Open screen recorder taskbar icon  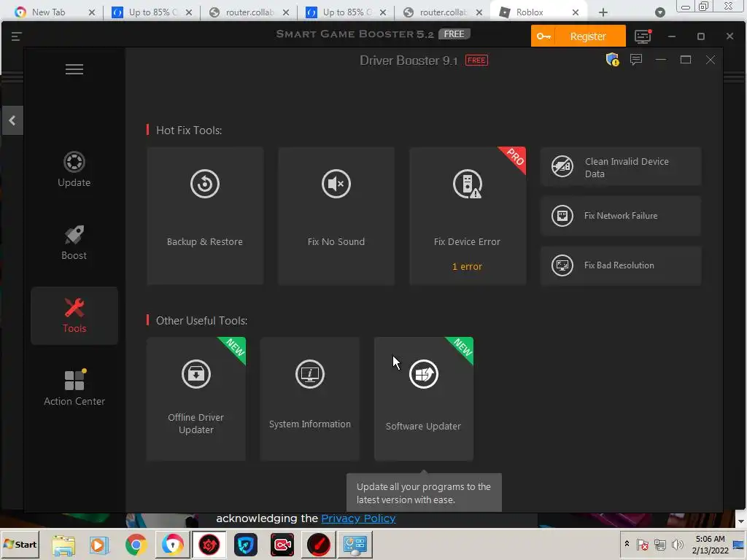coord(282,545)
